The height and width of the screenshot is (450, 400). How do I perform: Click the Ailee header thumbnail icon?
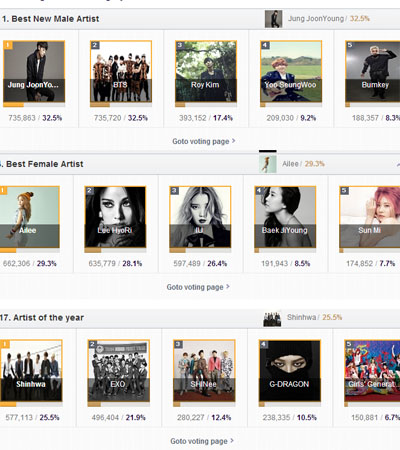(x=268, y=164)
